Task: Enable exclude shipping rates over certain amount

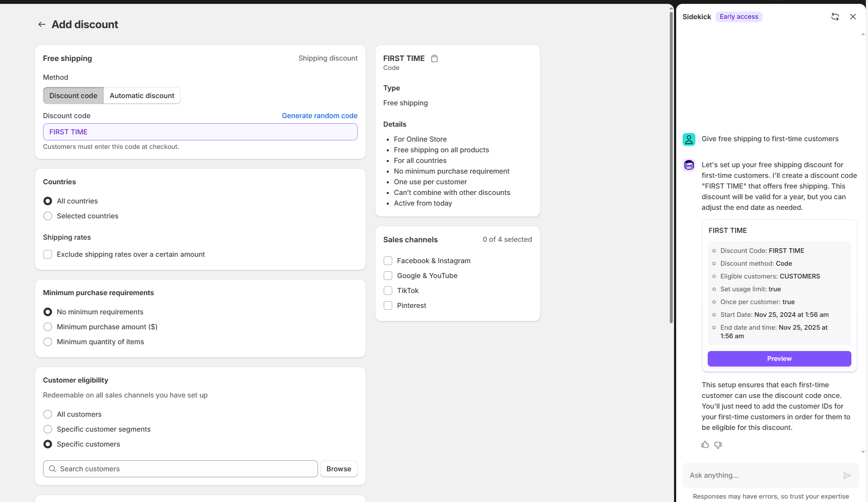Action: (x=48, y=254)
